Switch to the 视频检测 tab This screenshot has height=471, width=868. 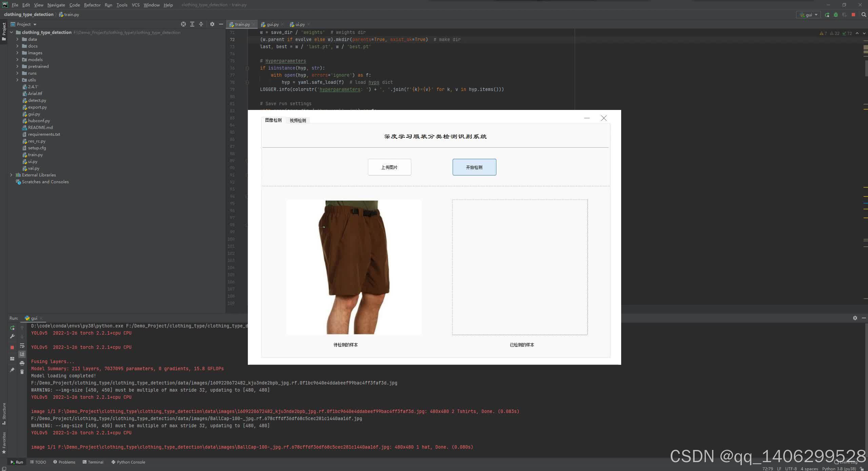[298, 120]
